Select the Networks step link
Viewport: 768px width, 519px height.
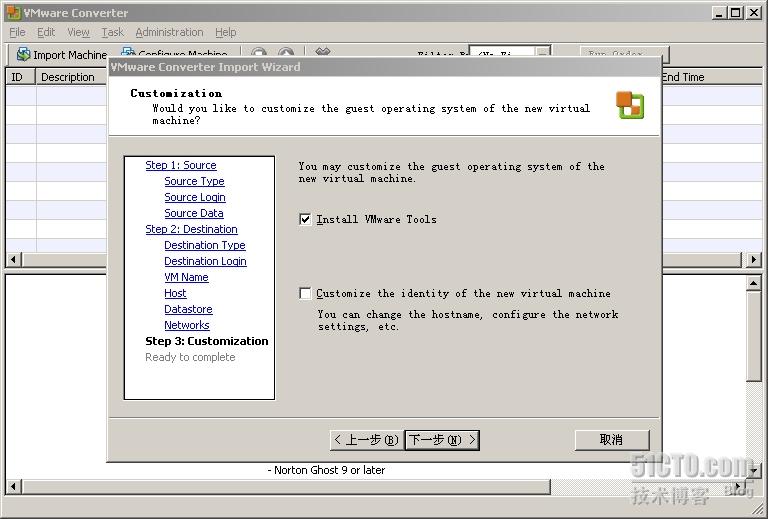(x=187, y=325)
